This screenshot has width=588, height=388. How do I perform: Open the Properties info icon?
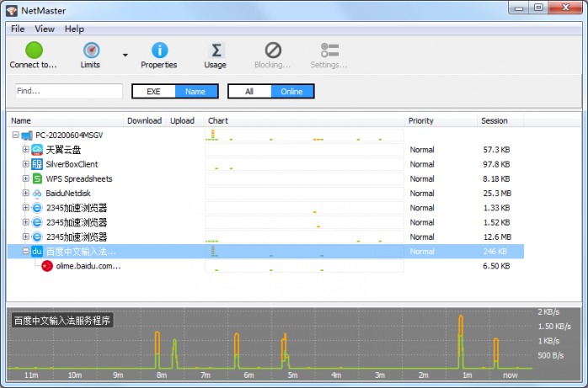coord(159,50)
